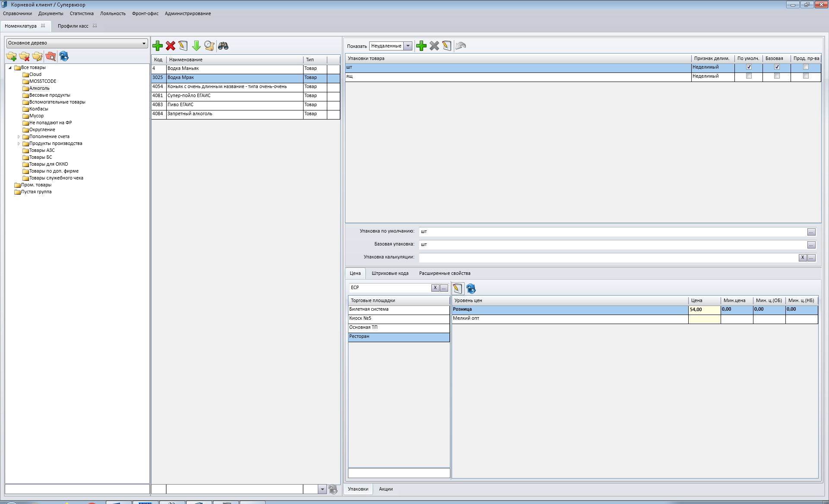Screen dimensions: 829x504
Task: Select product Пиво ЕГАИС
Action: click(245, 105)
